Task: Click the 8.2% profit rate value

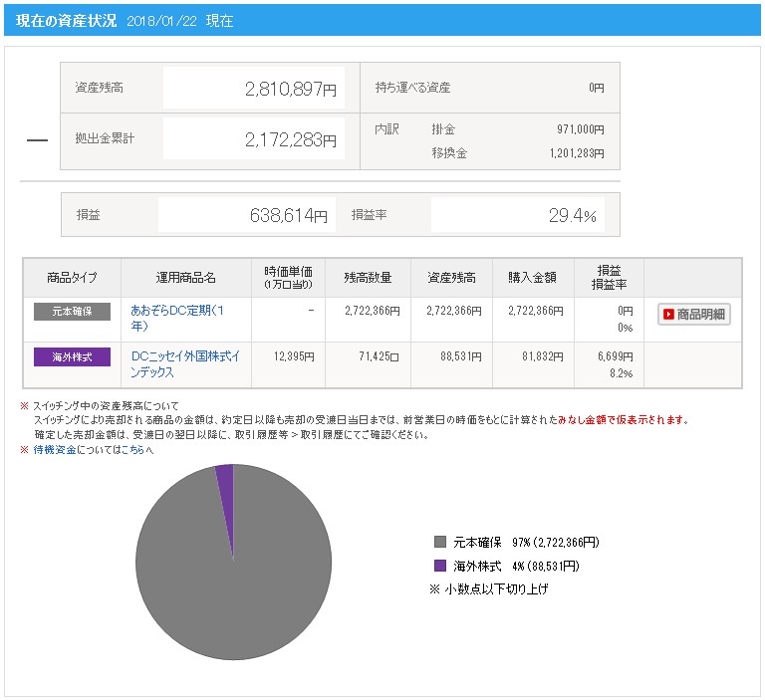Action: tap(622, 373)
